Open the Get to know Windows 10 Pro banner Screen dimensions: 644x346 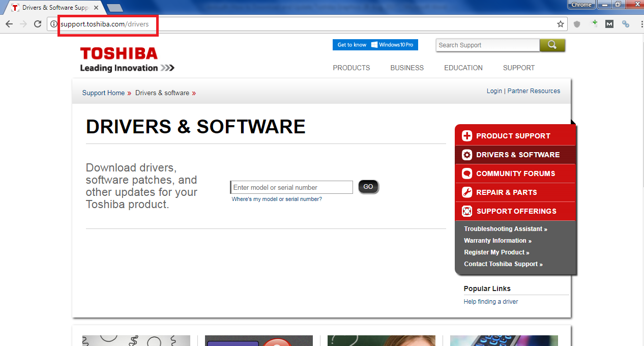(x=375, y=45)
